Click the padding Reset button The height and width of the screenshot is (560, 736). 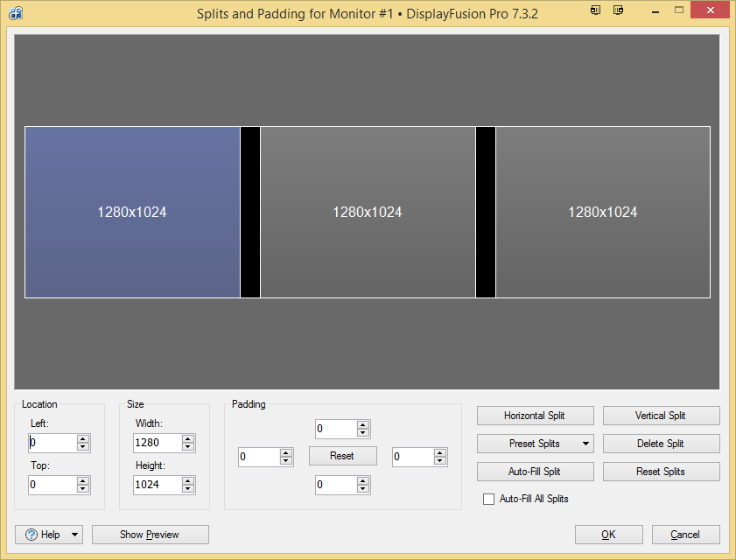342,456
